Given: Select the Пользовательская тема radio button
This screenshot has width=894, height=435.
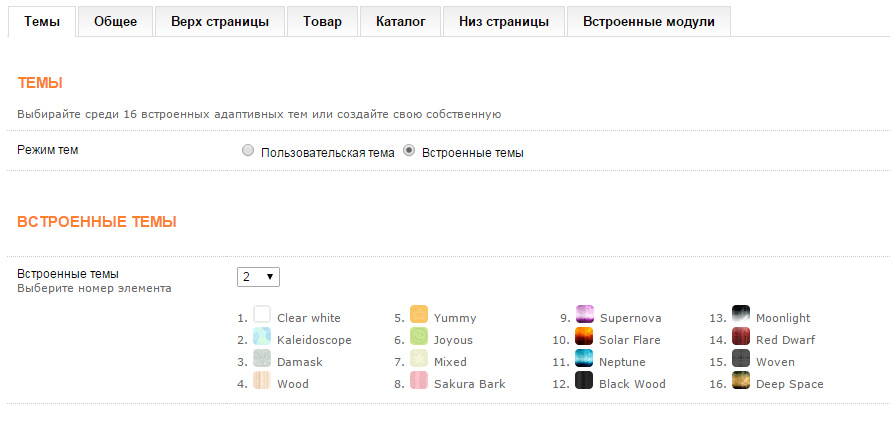Looking at the screenshot, I should [248, 152].
